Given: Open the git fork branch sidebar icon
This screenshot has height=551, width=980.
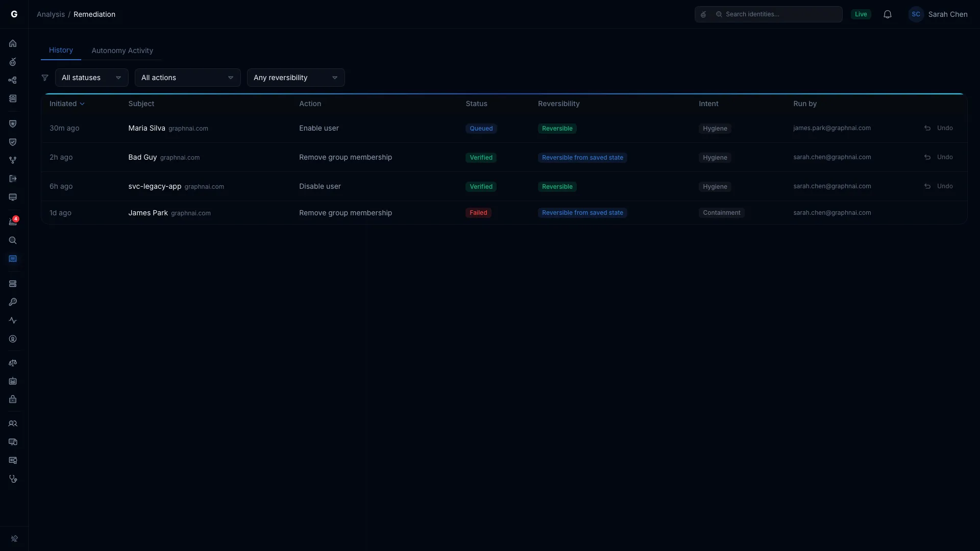Looking at the screenshot, I should click(13, 160).
